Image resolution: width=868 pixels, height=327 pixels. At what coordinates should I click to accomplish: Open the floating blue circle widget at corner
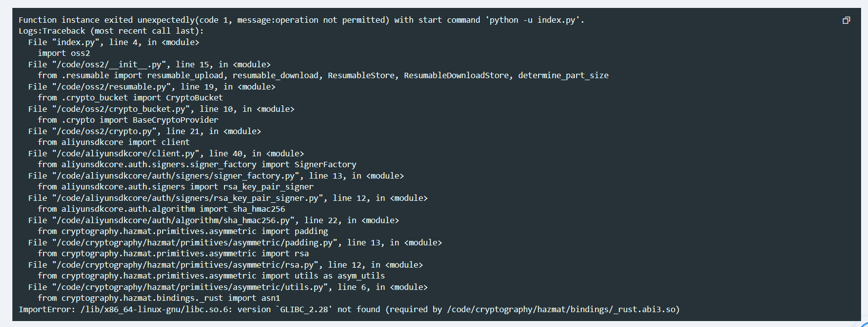(x=864, y=324)
